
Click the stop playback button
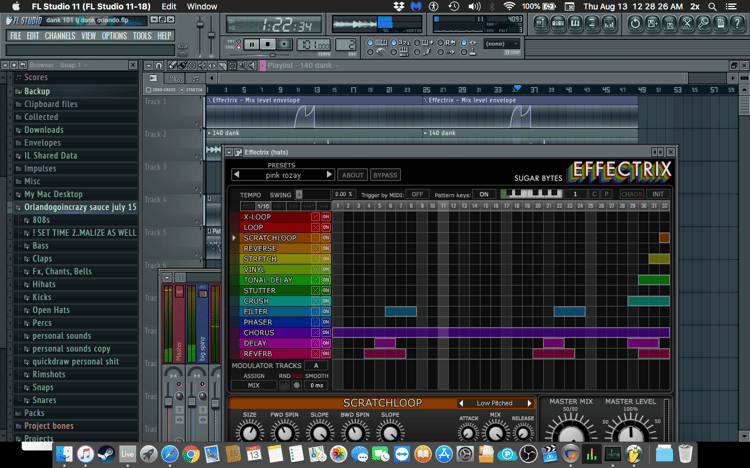[267, 45]
